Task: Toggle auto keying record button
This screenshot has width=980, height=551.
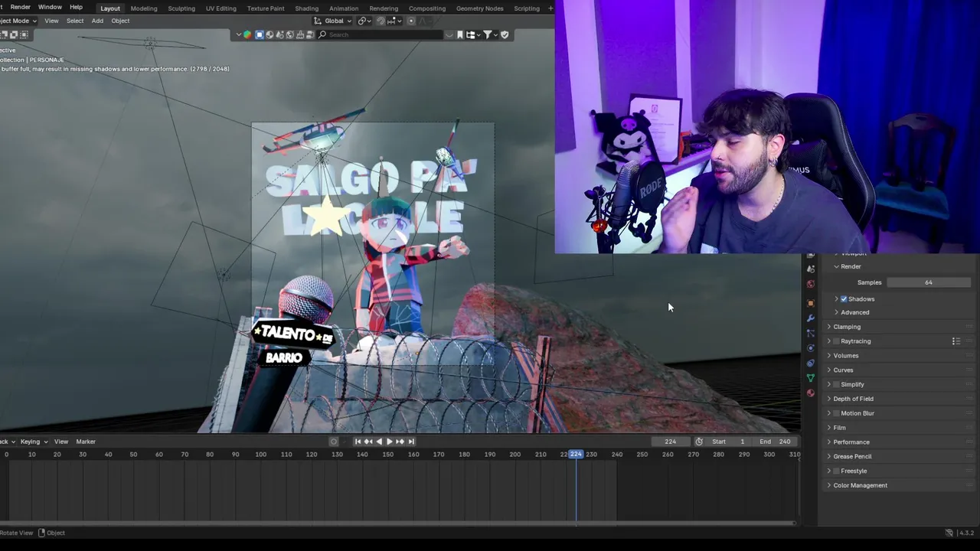Action: [x=333, y=442]
